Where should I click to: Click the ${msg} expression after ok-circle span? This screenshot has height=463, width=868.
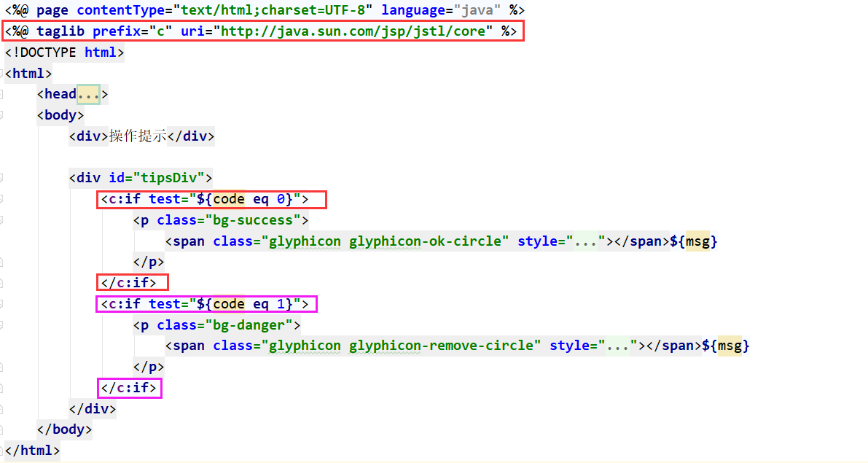click(693, 241)
